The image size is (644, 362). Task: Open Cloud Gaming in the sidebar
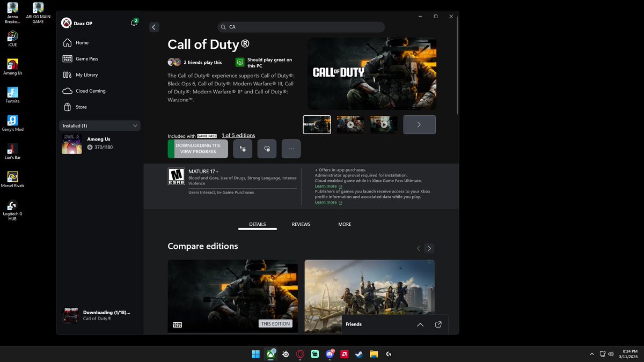pos(100,91)
